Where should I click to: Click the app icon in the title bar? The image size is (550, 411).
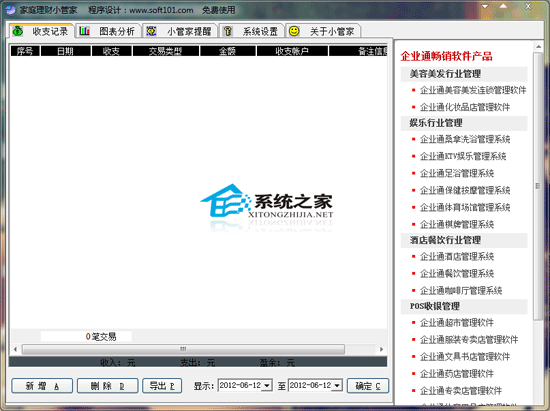[x=11, y=10]
